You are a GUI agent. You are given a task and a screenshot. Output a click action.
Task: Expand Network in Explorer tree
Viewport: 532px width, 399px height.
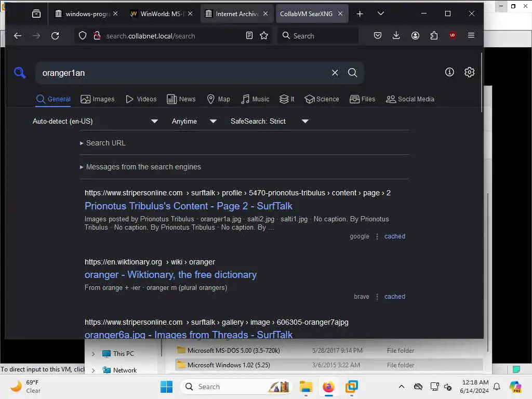coord(94,370)
